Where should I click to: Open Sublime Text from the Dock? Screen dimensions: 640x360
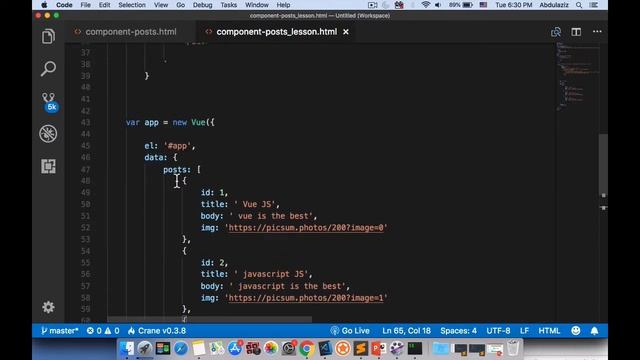click(x=361, y=348)
